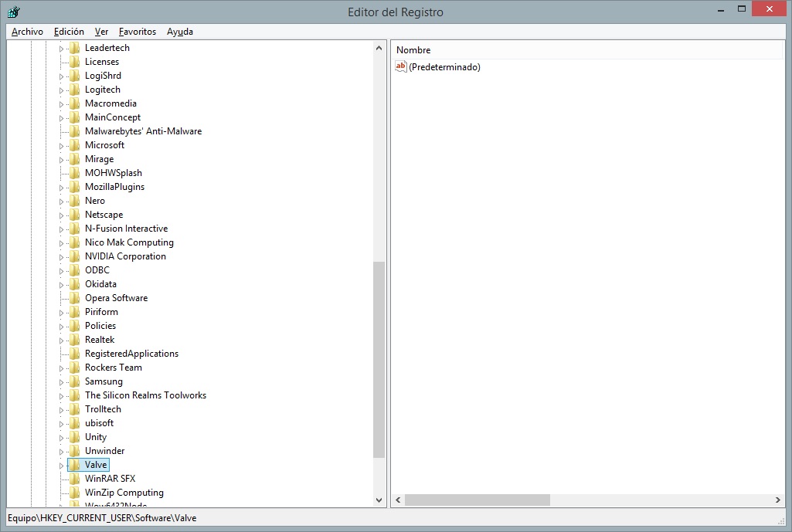The width and height of the screenshot is (792, 532).
Task: Click the (Predeterminado) string value icon
Action: tap(401, 66)
